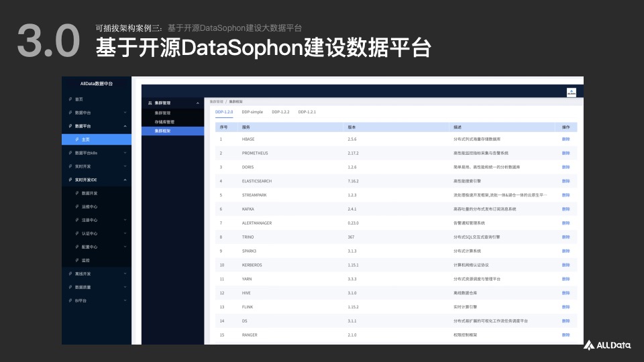644x362 pixels.
Task: Switch to the DDP-simple tab
Action: click(252, 112)
